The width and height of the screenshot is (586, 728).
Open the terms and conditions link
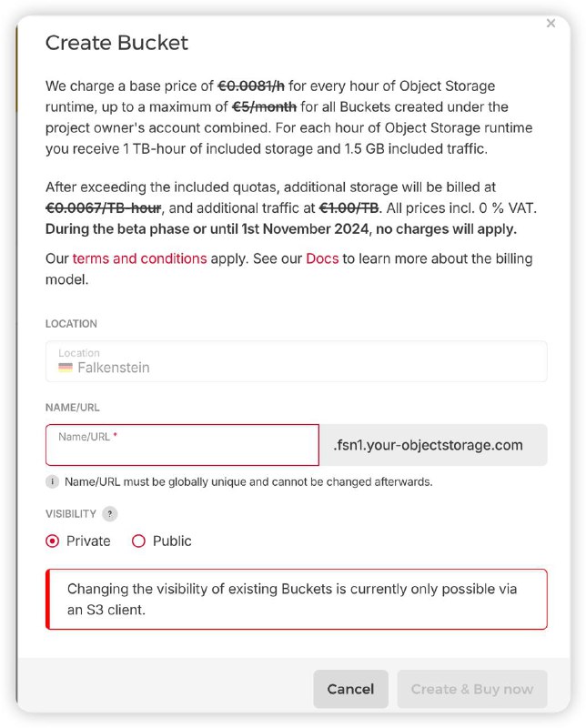[x=139, y=258]
